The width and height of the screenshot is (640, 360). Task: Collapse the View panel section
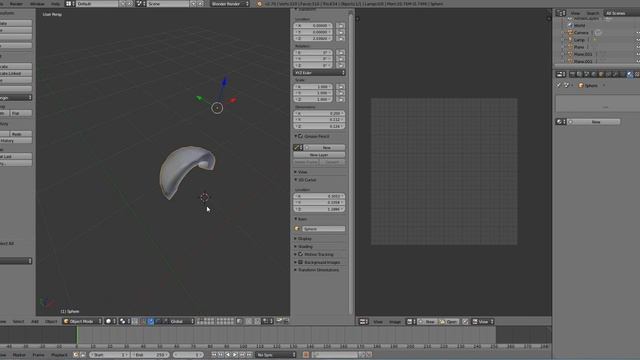pyautogui.click(x=302, y=172)
